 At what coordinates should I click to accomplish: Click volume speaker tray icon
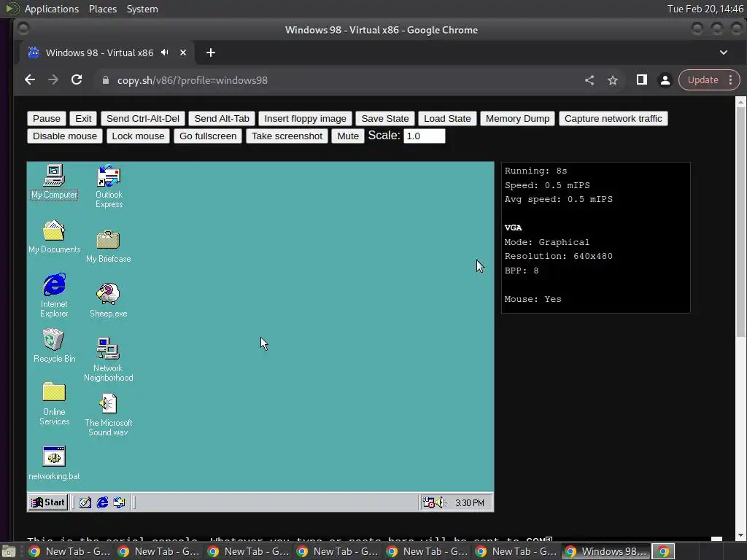point(440,502)
